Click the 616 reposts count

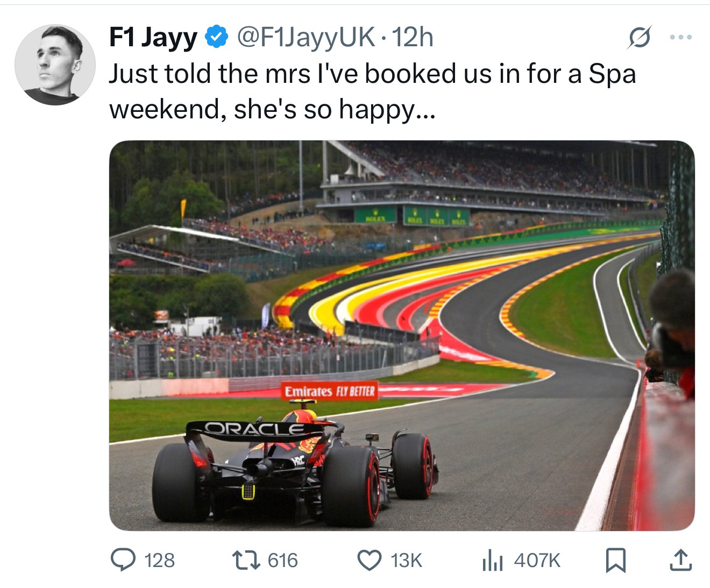point(283,561)
